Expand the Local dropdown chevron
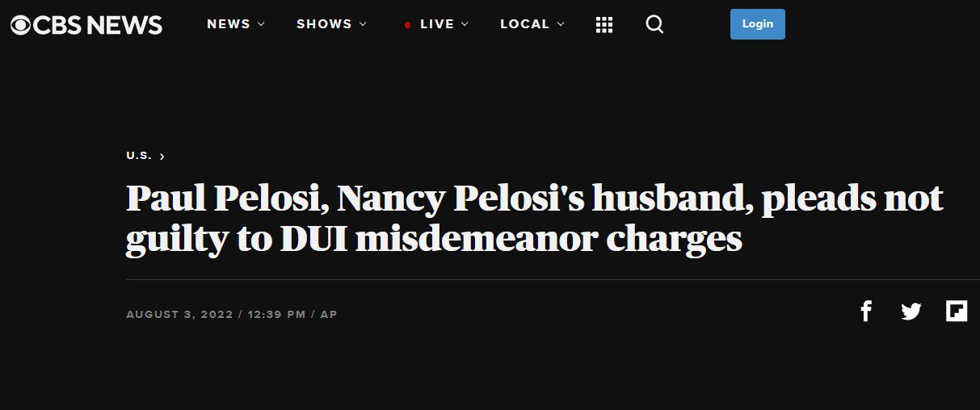980x410 pixels. click(x=561, y=24)
